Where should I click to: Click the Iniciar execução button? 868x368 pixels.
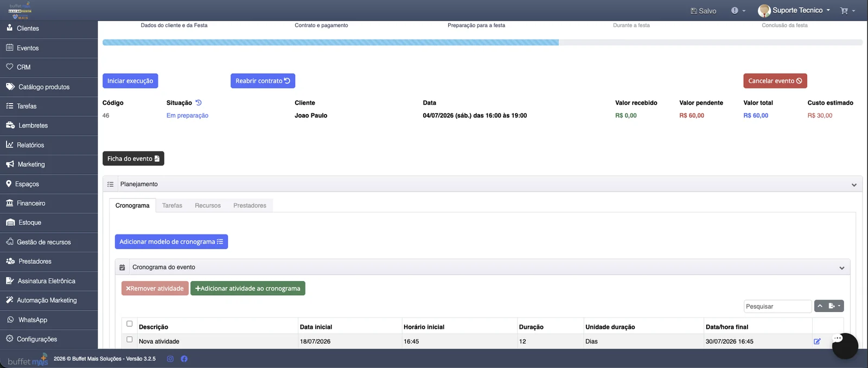point(130,81)
